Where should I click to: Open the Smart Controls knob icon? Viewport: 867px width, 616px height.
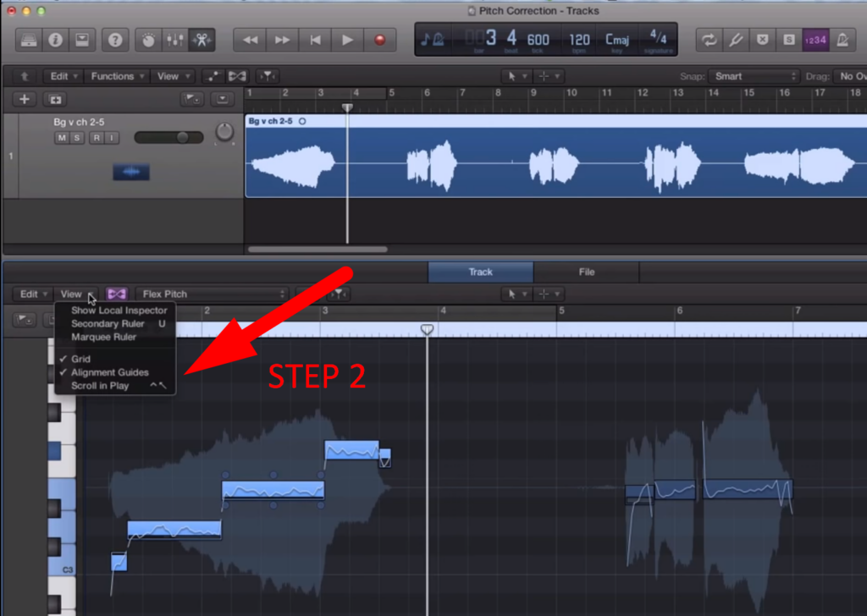(149, 40)
